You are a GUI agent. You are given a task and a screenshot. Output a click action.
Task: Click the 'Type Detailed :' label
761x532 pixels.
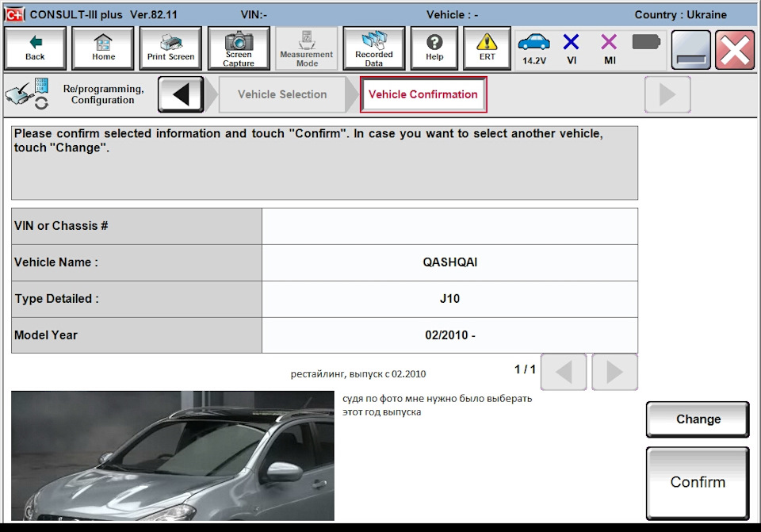pyautogui.click(x=57, y=299)
